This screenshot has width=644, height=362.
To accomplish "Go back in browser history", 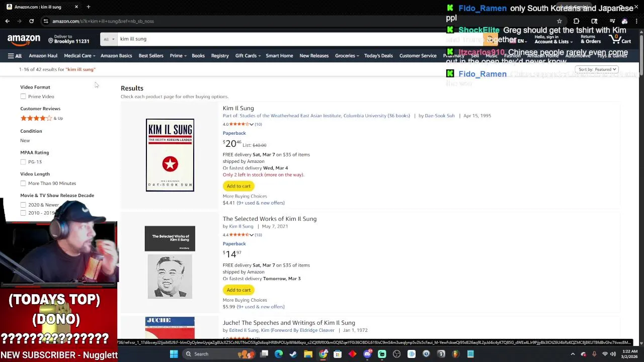I will click(7, 21).
